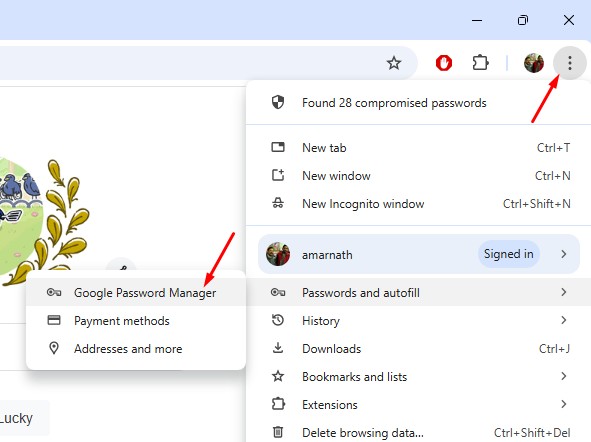
Task: Click the Ctrl+T shortcut text
Action: [x=553, y=148]
